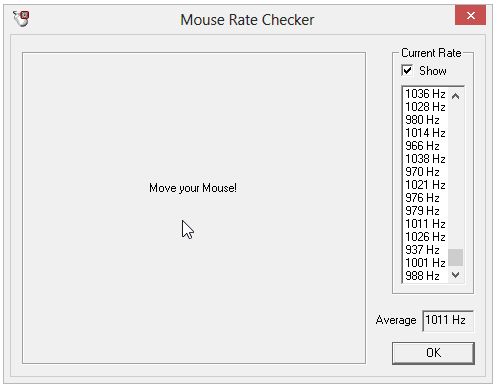Select the 1036 Hz entry
This screenshot has height=389, width=498.
point(425,94)
